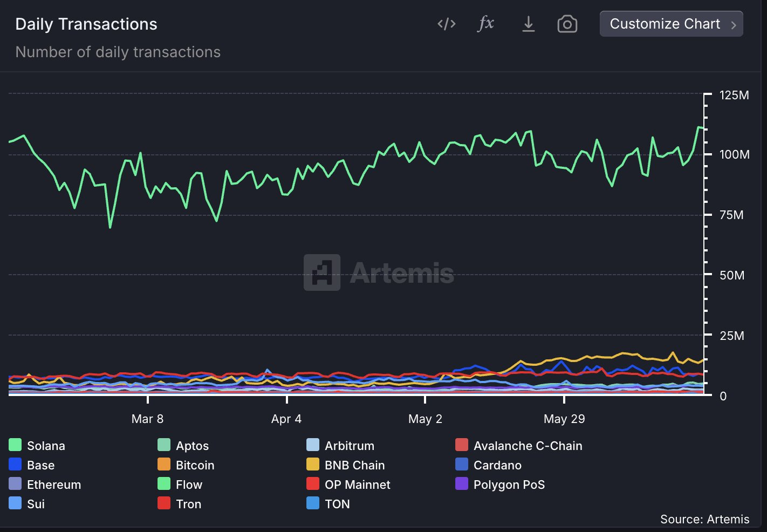The image size is (767, 532).
Task: Toggle BNB Chain series color swatch
Action: pyautogui.click(x=313, y=465)
